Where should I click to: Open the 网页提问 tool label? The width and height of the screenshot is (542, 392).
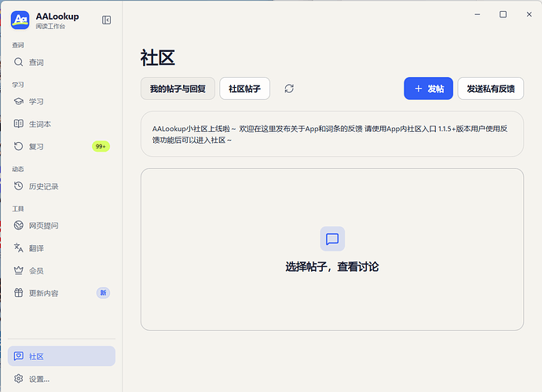tap(43, 225)
